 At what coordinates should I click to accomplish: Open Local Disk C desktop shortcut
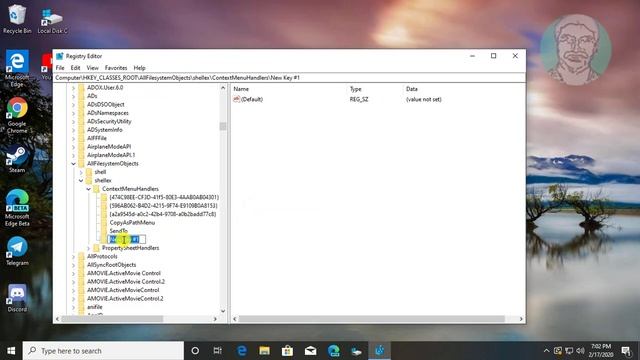52,21
